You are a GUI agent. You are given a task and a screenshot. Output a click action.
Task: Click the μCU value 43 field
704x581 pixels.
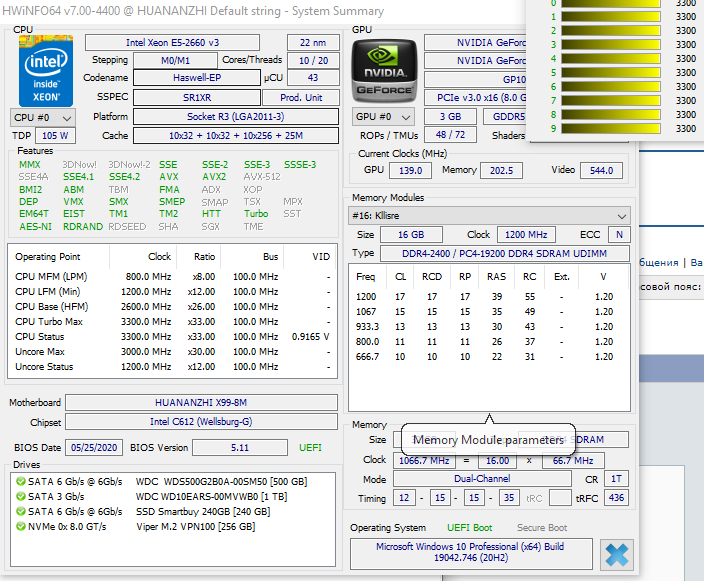click(x=313, y=78)
